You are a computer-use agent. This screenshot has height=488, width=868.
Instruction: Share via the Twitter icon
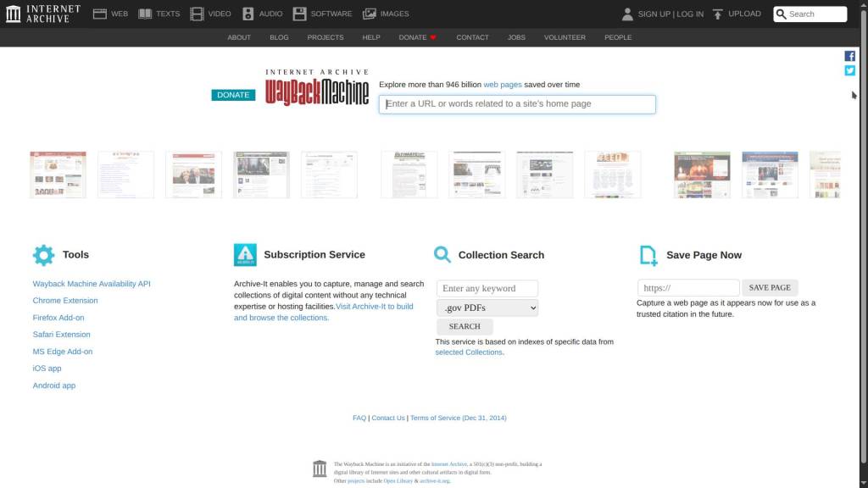[x=849, y=71]
